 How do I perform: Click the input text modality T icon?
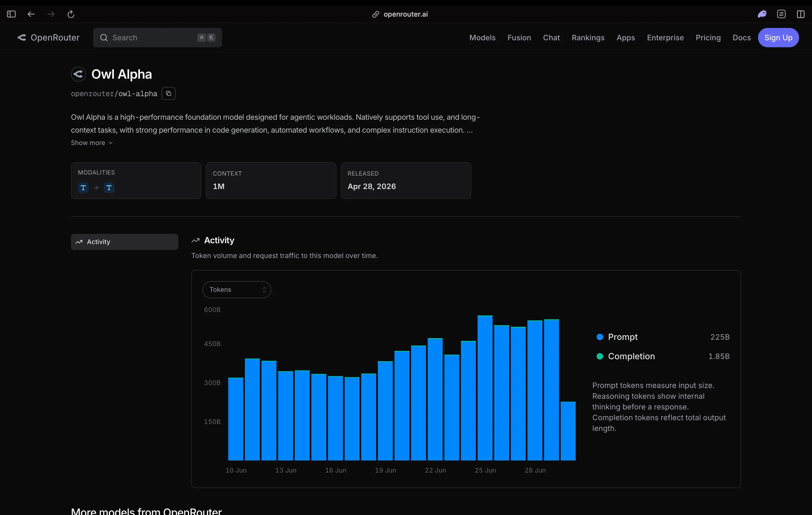tap(83, 187)
